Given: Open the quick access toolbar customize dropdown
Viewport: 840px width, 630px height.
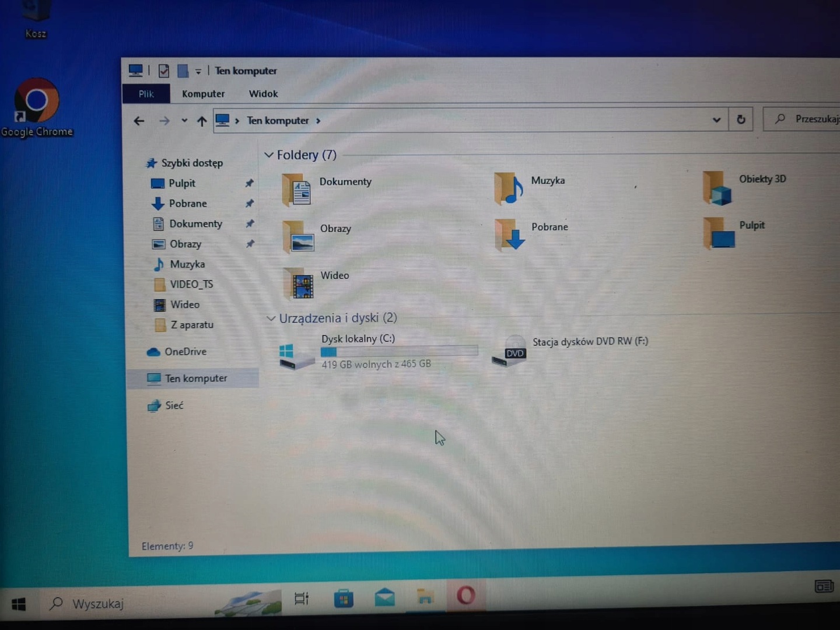Looking at the screenshot, I should 198,71.
